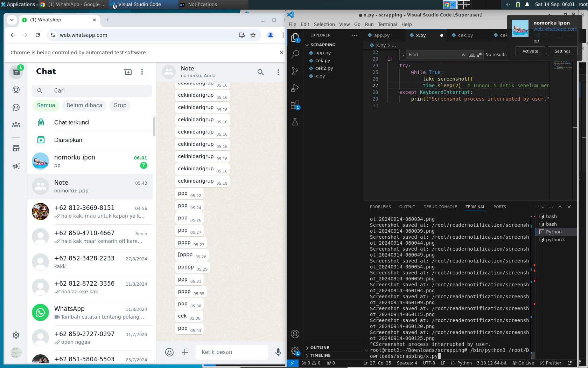The width and height of the screenshot is (588, 368).
Task: Click Activate on the notification popup
Action: (530, 51)
